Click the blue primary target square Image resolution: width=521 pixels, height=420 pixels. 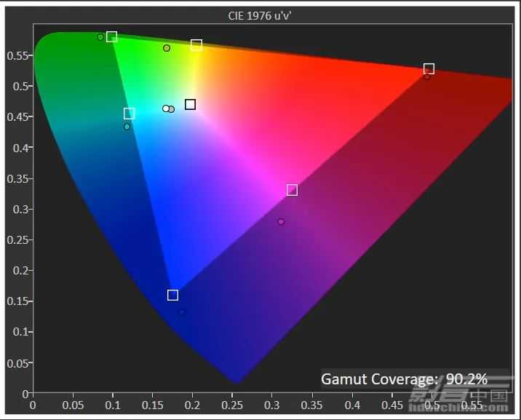pyautogui.click(x=172, y=295)
